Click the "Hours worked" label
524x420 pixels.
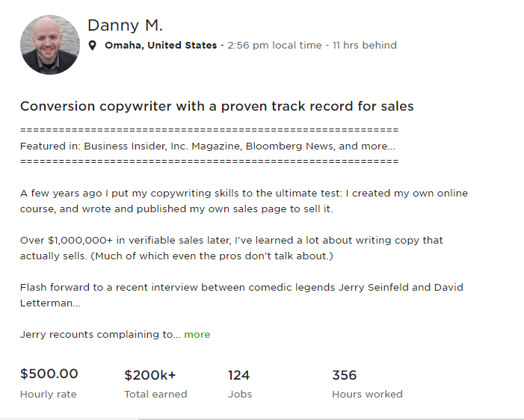367,394
